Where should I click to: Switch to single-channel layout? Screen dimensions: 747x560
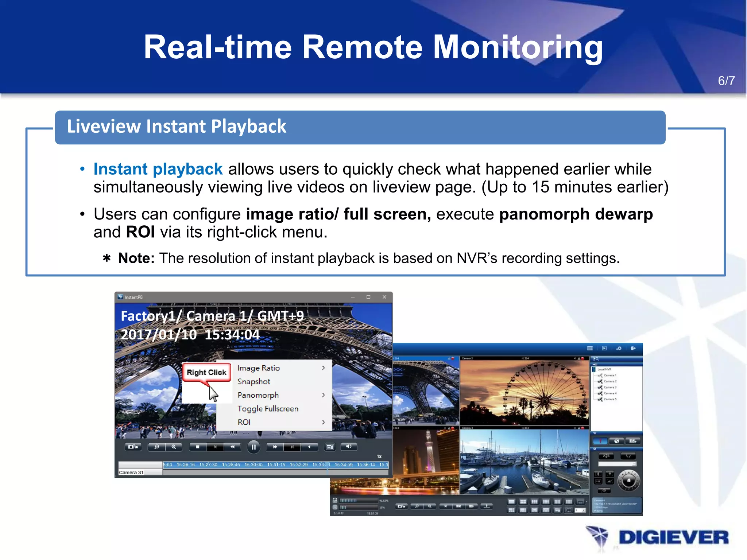pyautogui.click(x=512, y=502)
